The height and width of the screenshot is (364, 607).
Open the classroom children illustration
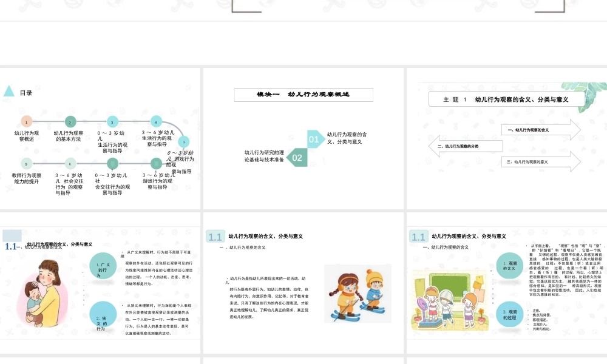450,300
